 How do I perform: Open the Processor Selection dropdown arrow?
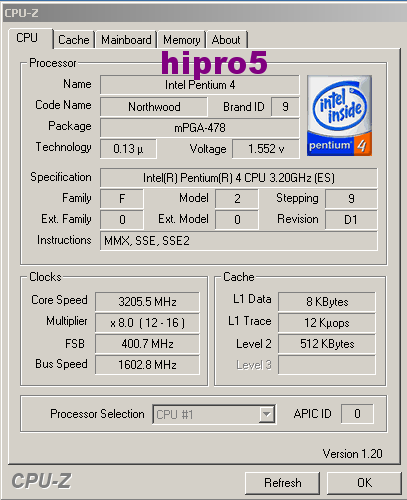pos(266,414)
